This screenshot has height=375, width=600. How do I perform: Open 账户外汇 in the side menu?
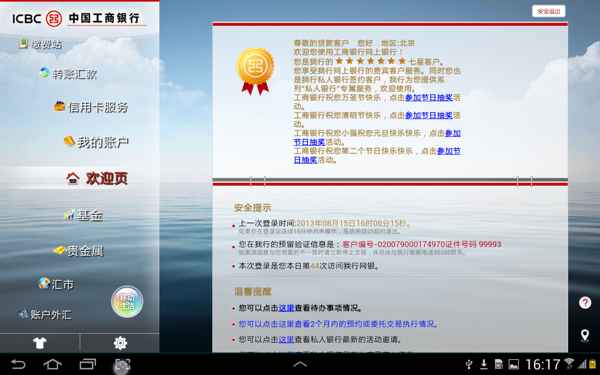(x=45, y=315)
